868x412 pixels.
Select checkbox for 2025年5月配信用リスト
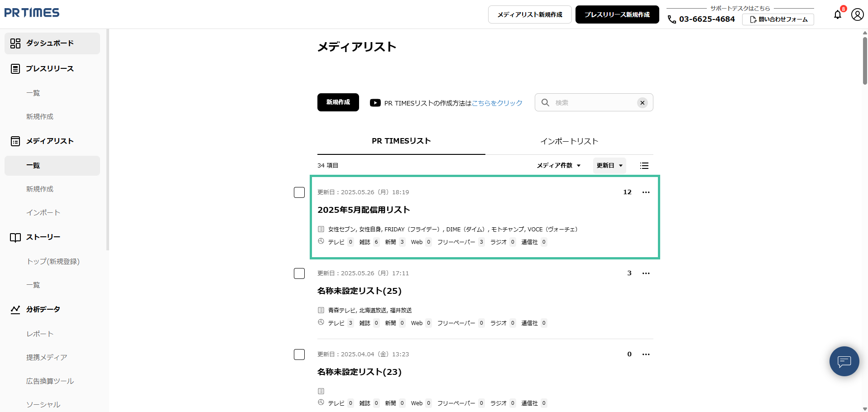[x=299, y=192]
